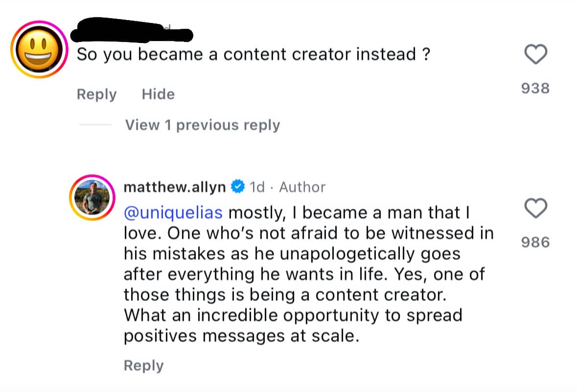Open matthew.allyn's profile picture story

[92, 197]
